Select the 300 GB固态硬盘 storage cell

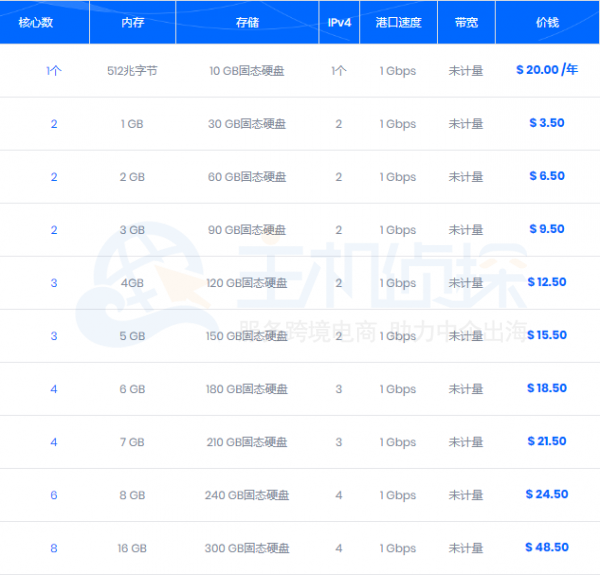click(x=247, y=548)
